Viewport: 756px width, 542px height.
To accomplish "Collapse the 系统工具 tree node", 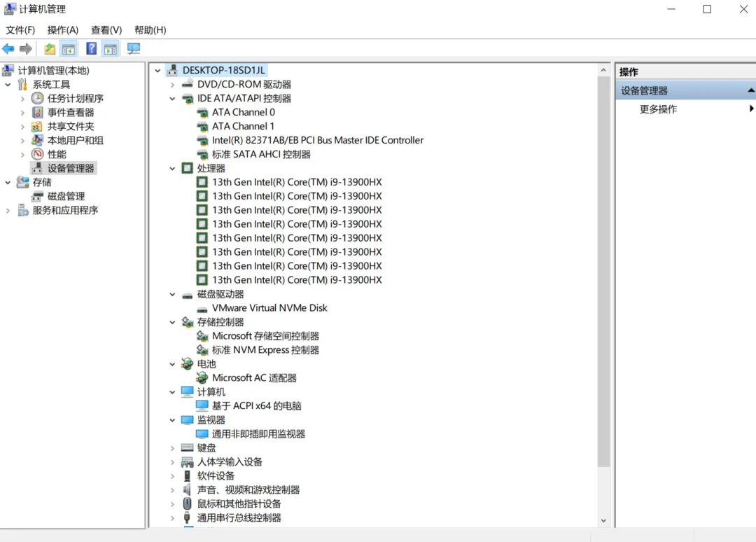I will [x=8, y=85].
